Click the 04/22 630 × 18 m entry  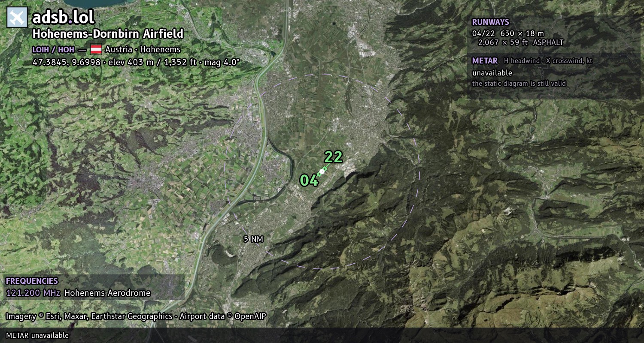click(x=508, y=33)
